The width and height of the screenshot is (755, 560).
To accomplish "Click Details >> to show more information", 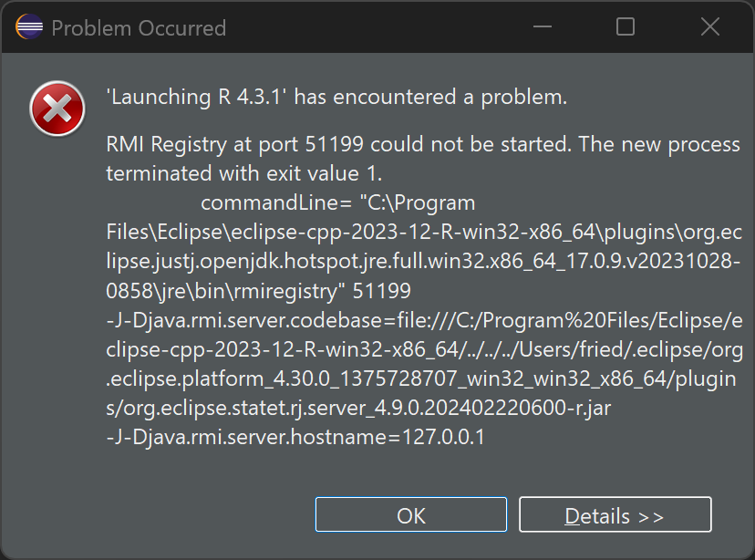I will point(615,514).
